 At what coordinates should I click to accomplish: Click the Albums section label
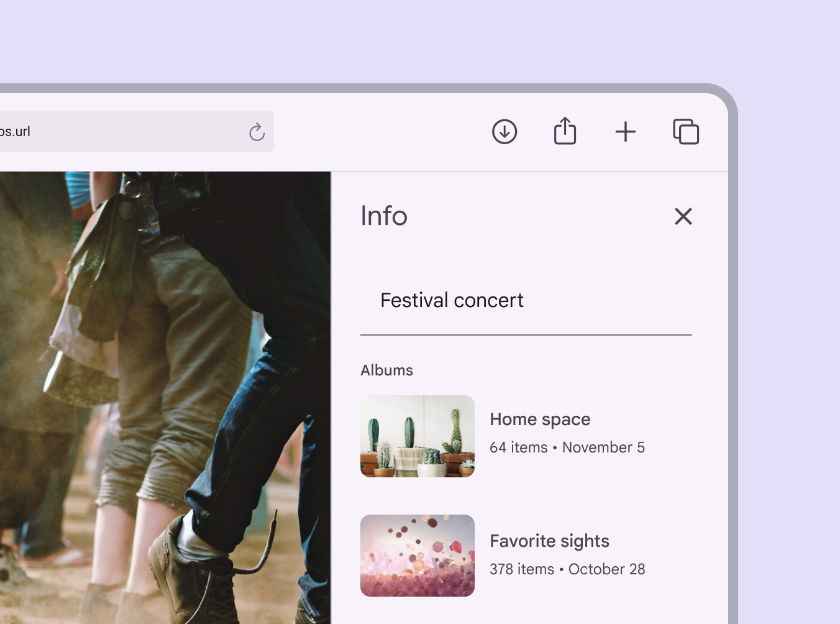tap(386, 370)
